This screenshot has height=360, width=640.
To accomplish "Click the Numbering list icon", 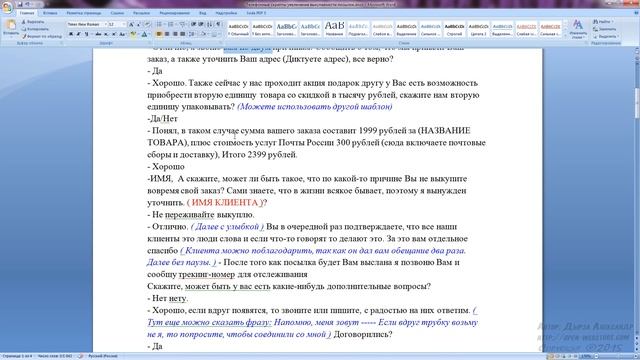I will tap(171, 24).
